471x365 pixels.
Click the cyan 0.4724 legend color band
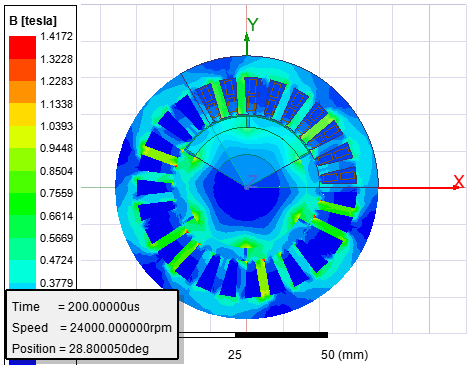pyautogui.click(x=22, y=271)
